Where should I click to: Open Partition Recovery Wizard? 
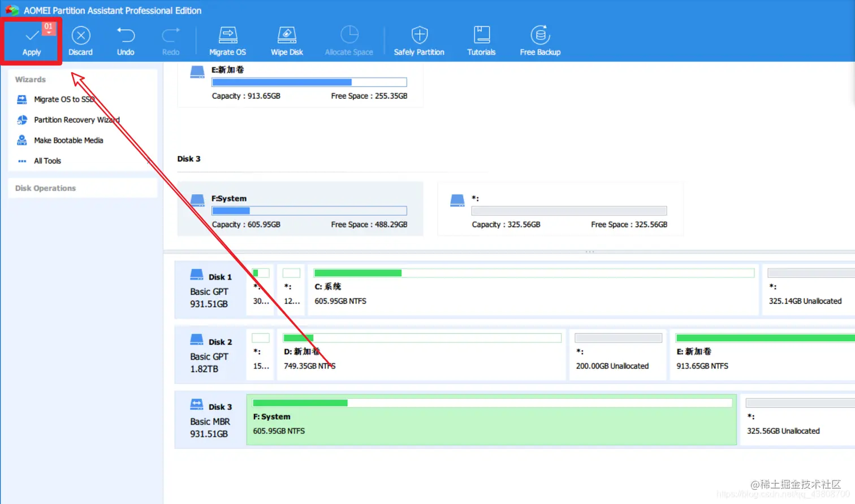[77, 120]
